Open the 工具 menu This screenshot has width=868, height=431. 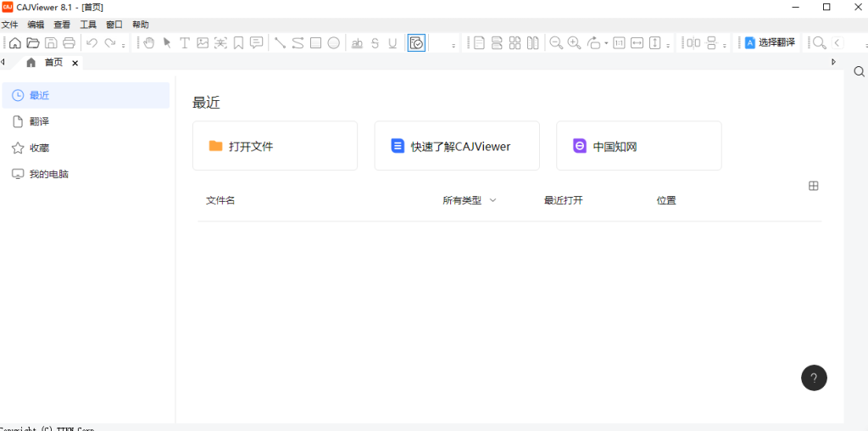coord(88,25)
